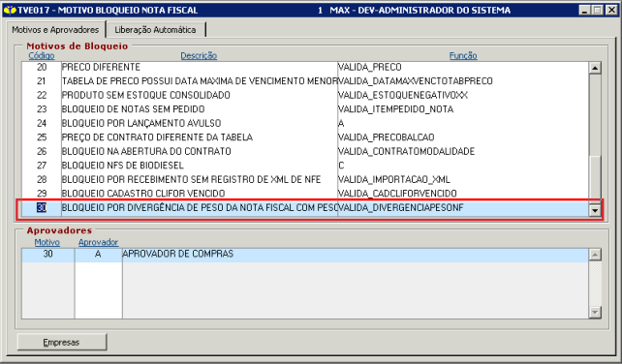Select row 20 PRECO DIFERENTE
622x364 pixels.
coord(305,67)
